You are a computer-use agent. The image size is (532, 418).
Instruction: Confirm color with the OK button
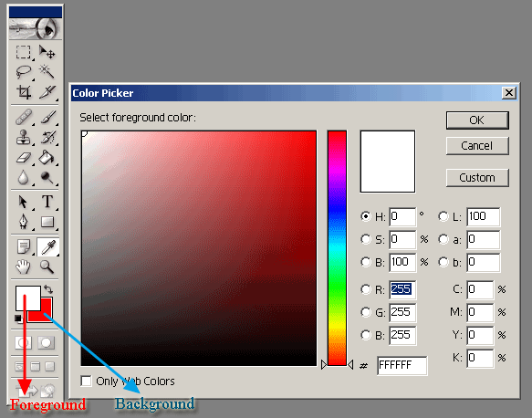point(477,120)
